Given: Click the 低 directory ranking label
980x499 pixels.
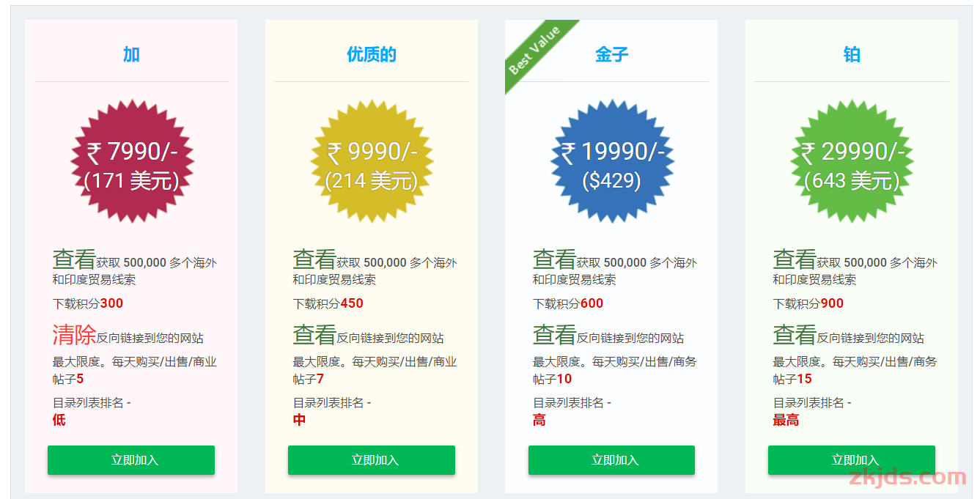Looking at the screenshot, I should 59,420.
